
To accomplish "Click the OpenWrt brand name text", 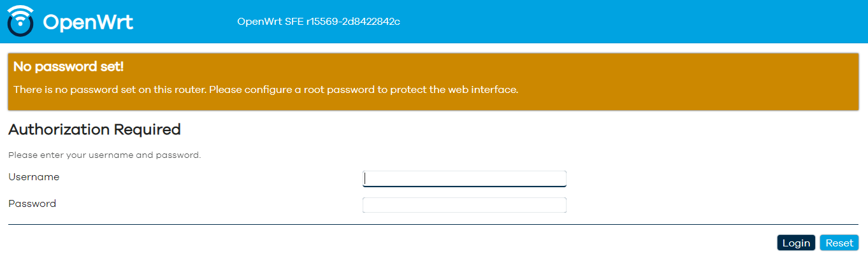I will coord(88,22).
